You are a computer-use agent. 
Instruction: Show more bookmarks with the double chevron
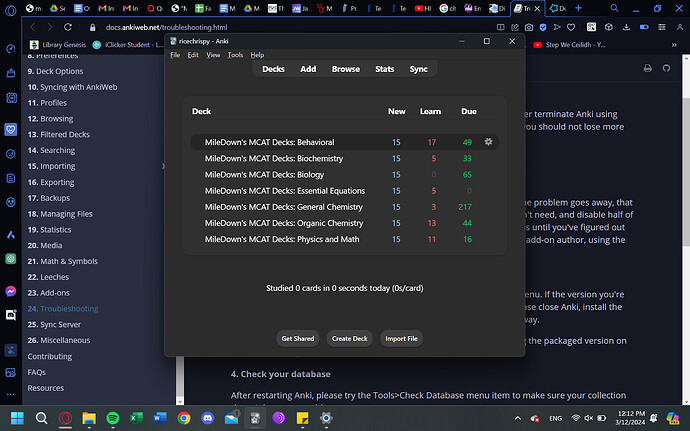pyautogui.click(x=674, y=45)
